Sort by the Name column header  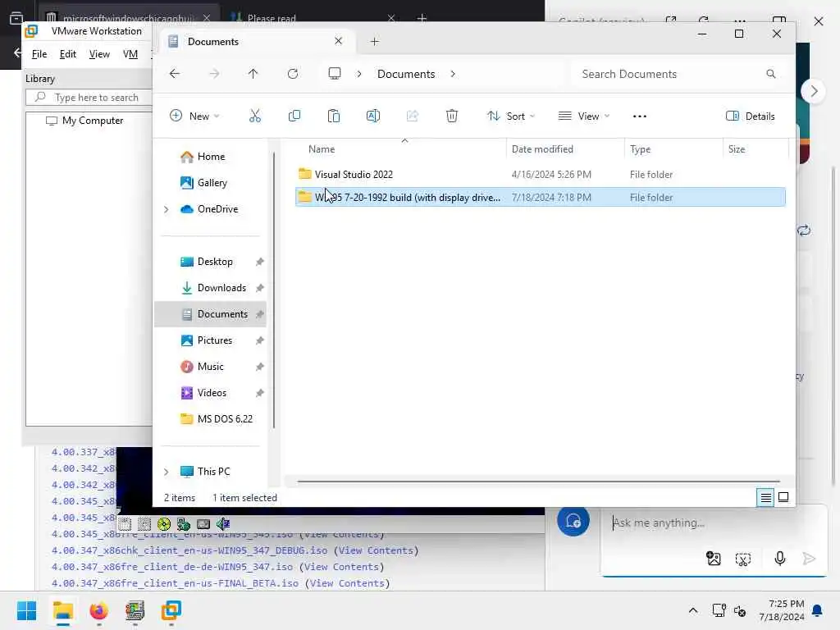point(322,149)
